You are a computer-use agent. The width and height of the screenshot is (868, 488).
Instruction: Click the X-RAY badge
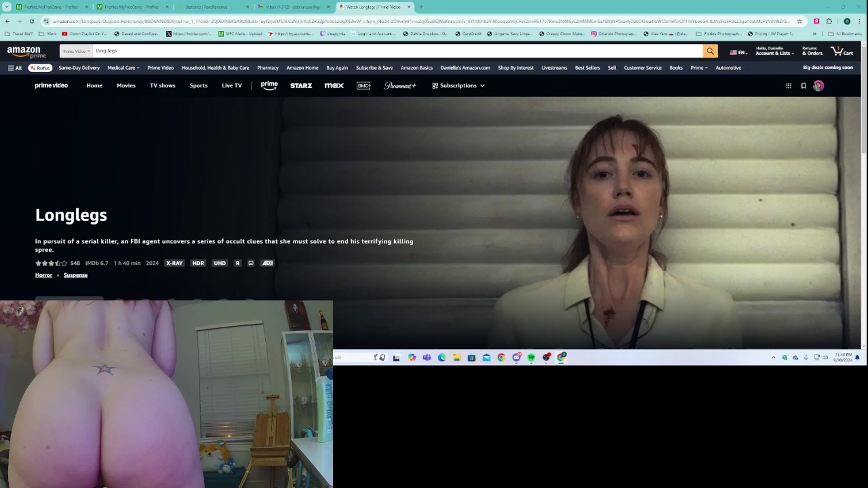point(174,263)
